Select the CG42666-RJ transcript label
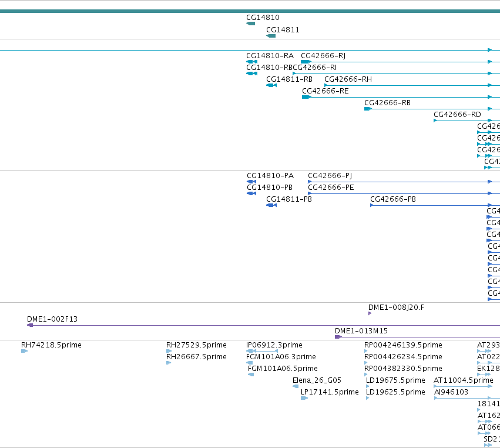The image size is (500, 448). [x=323, y=56]
